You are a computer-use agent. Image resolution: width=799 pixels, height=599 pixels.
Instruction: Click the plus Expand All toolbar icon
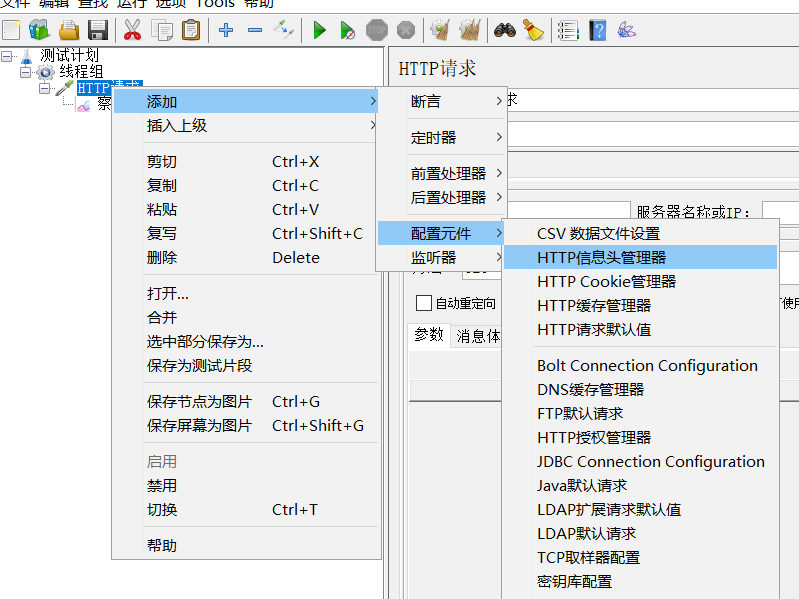[x=226, y=30]
